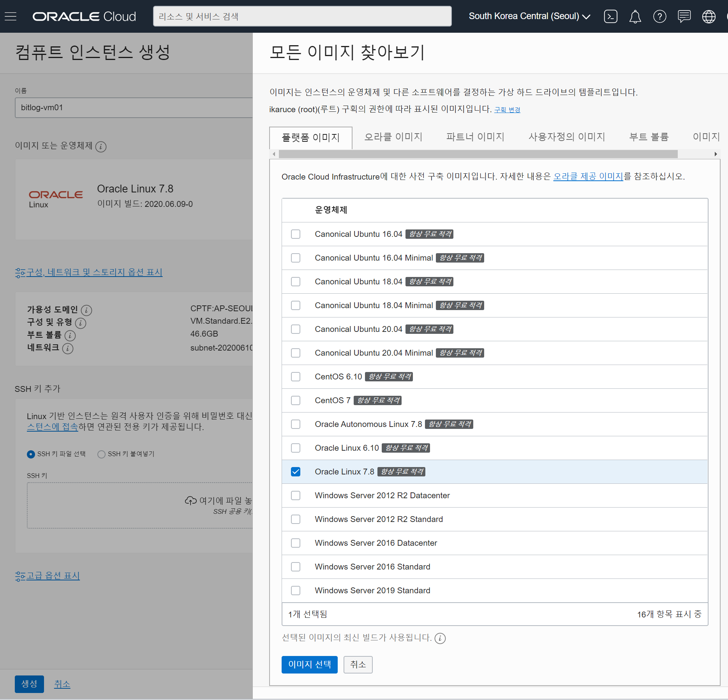The width and height of the screenshot is (728, 700).
Task: Open 구획 변경 link
Action: click(x=507, y=110)
